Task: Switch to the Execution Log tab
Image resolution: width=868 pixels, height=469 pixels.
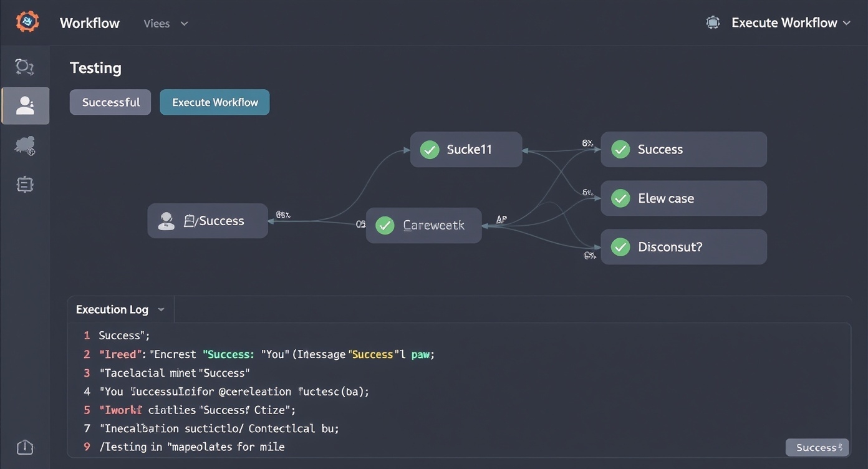Action: [112, 309]
